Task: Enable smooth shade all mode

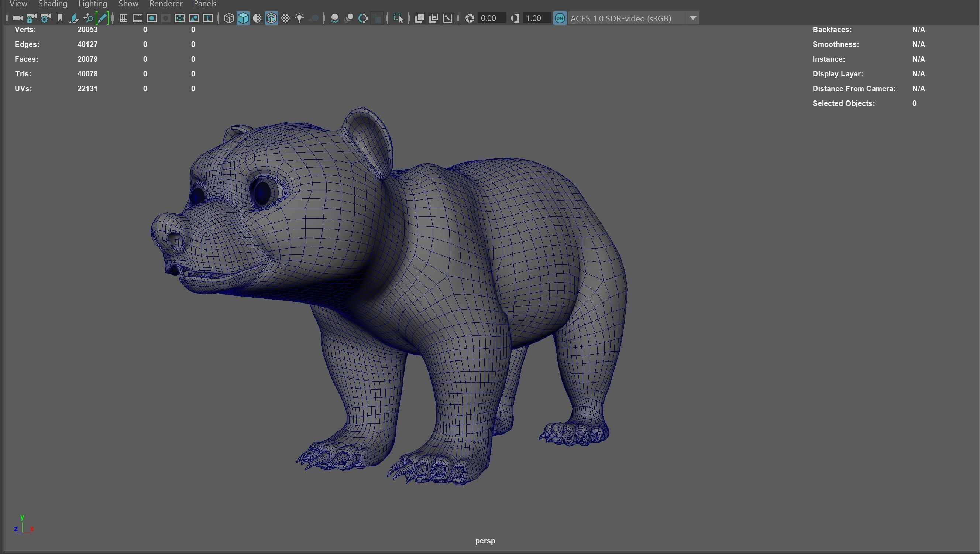Action: (x=243, y=18)
